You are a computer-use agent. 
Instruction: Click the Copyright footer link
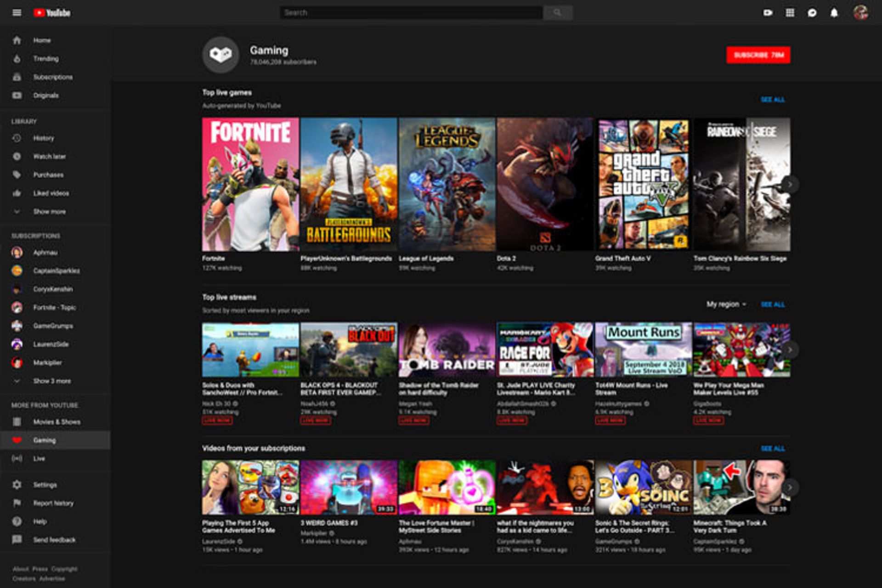64,569
